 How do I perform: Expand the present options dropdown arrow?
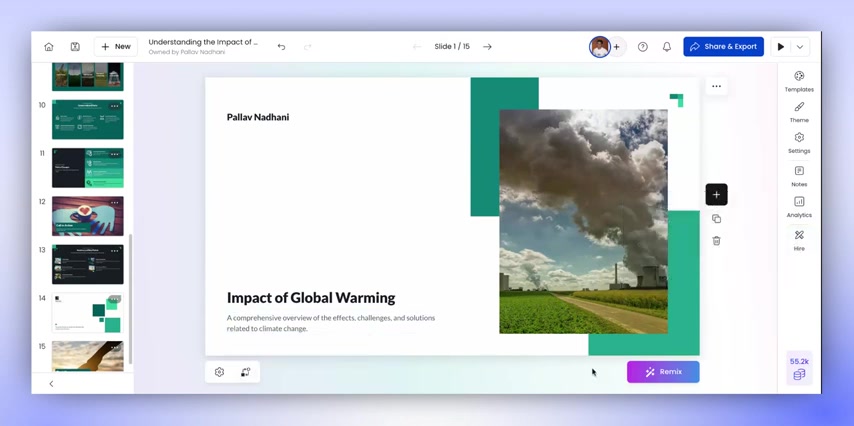800,47
